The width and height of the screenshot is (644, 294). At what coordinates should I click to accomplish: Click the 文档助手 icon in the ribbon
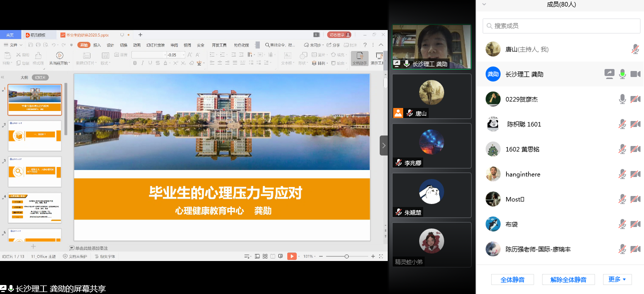359,56
